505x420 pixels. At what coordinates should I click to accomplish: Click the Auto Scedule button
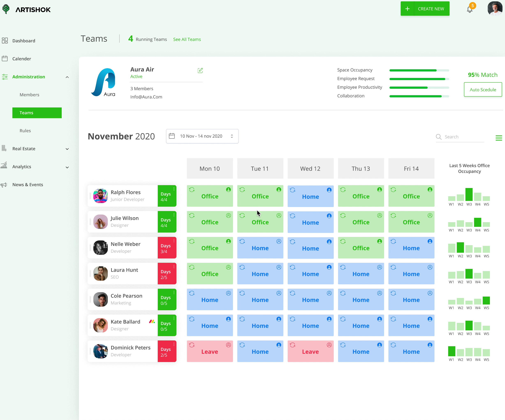483,90
